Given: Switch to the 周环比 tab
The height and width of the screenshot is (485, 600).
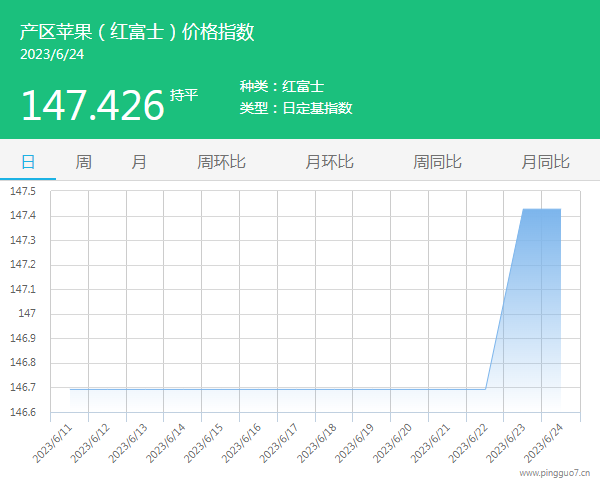Looking at the screenshot, I should [x=221, y=161].
